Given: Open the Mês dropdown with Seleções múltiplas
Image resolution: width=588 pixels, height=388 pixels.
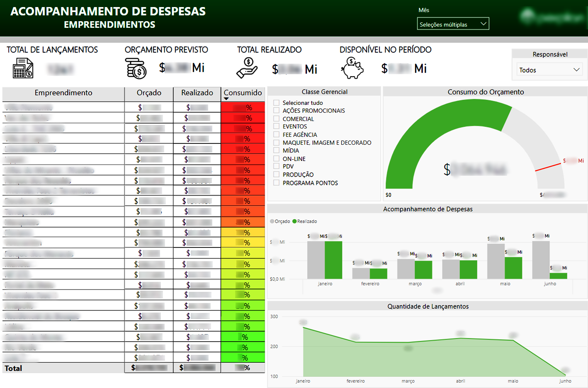Looking at the screenshot, I should pos(453,24).
